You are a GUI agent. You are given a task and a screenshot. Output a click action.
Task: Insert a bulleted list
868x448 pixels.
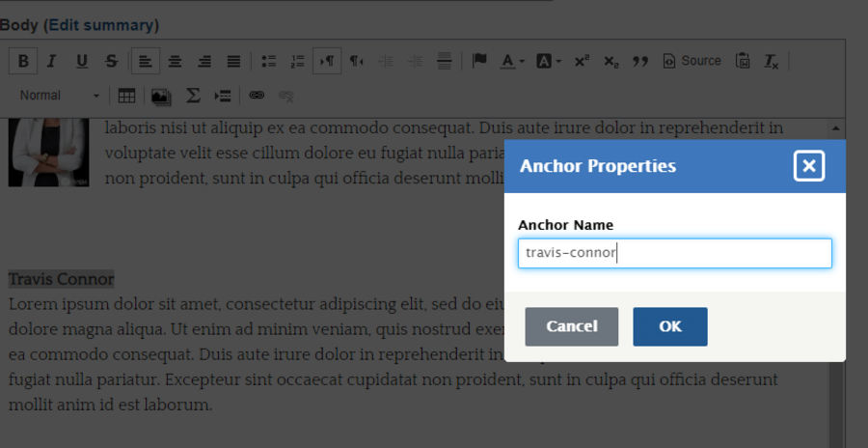click(x=268, y=61)
